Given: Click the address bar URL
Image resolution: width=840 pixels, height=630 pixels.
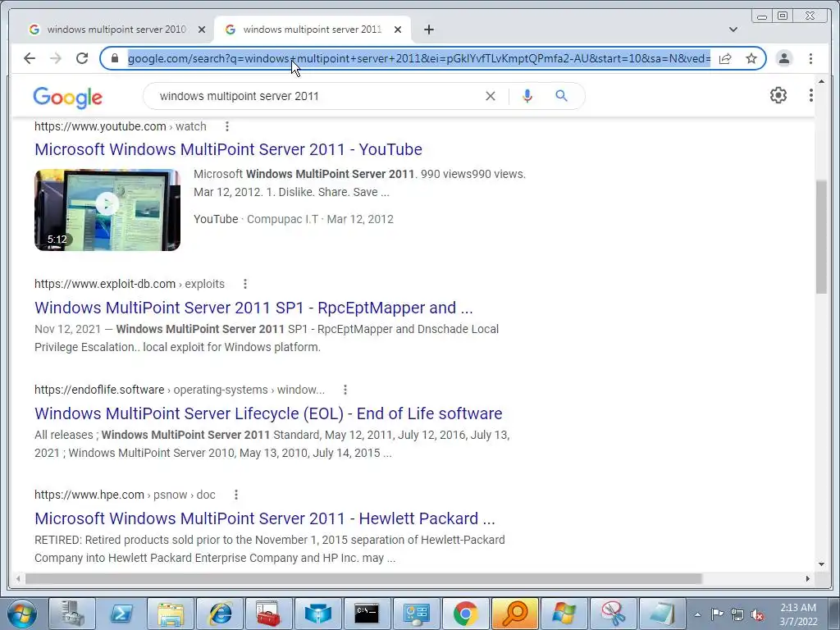Looking at the screenshot, I should point(419,58).
